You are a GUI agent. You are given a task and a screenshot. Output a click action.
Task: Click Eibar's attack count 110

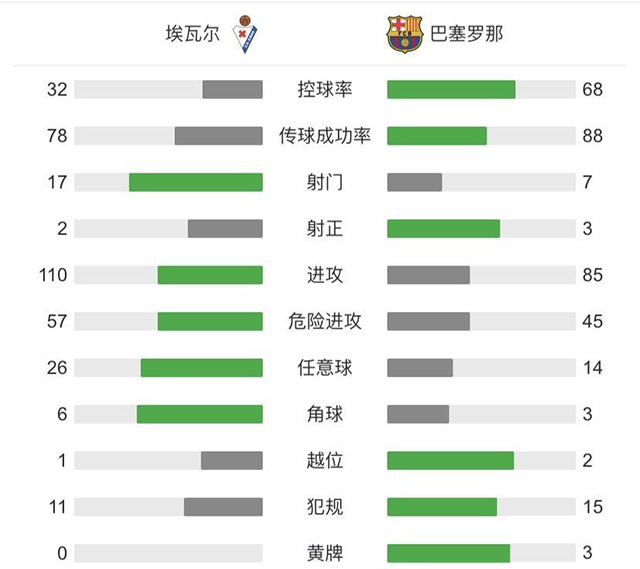pos(53,275)
